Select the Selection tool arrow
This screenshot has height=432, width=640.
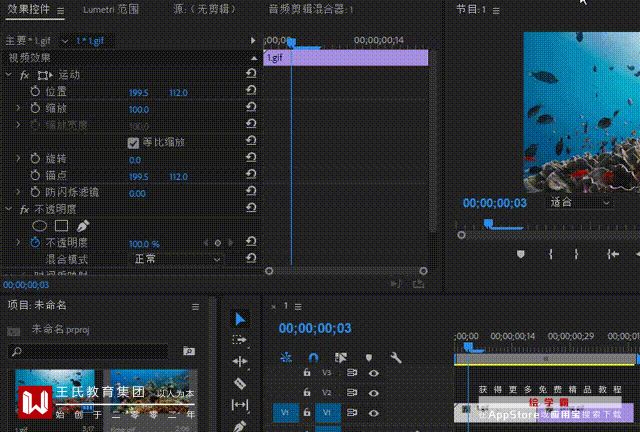tap(240, 319)
